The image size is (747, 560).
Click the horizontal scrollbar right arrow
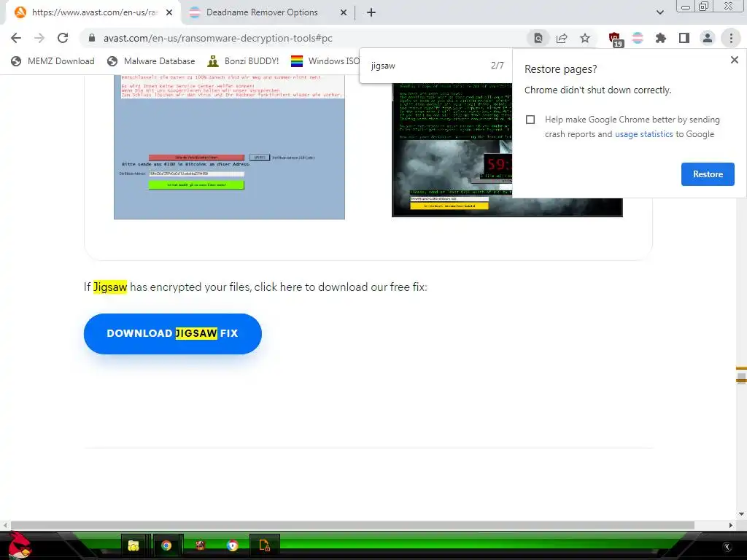click(730, 525)
